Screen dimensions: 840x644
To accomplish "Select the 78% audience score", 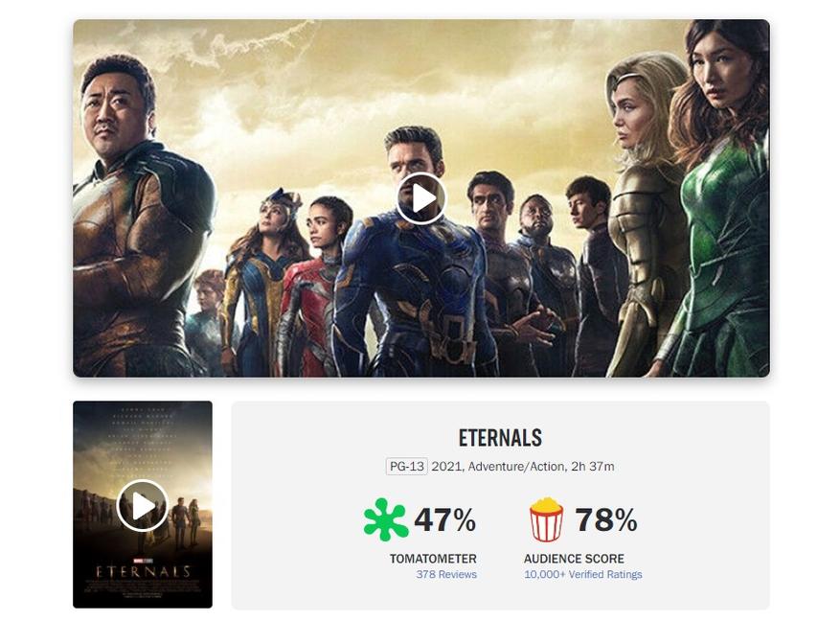I will (x=606, y=519).
